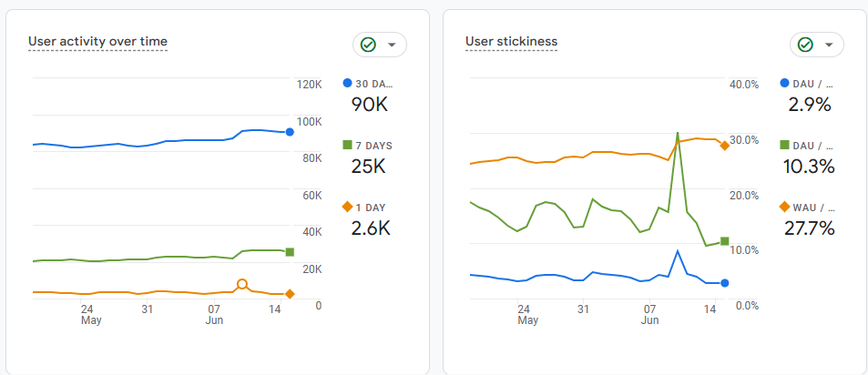Click the 25K value for 7 days
Viewport: 868px width, 375px height.
tap(368, 167)
